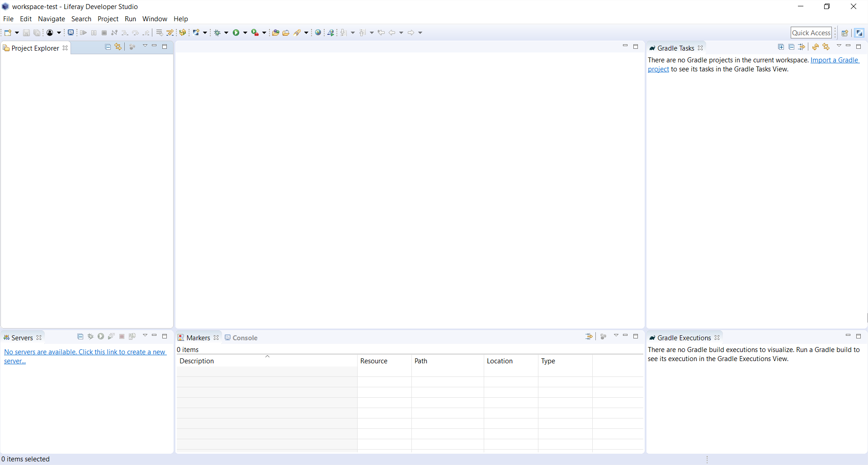
Task: Click the New file wizard icon
Action: (x=8, y=33)
